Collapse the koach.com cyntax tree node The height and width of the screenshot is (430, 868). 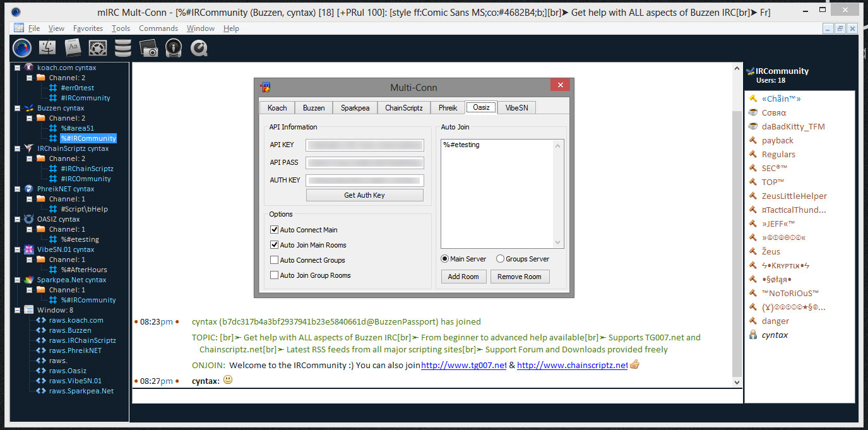(17, 68)
